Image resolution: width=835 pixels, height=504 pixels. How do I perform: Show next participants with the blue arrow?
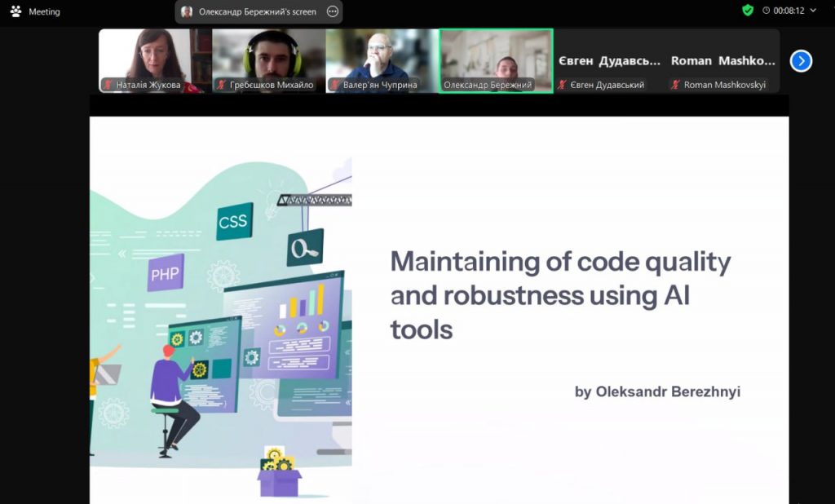(801, 61)
